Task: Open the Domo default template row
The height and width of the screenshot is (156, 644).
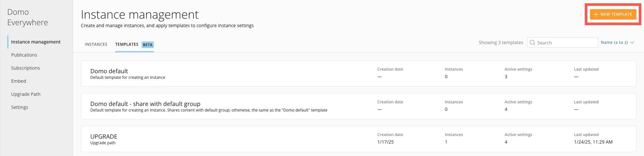Action: [x=358, y=74]
